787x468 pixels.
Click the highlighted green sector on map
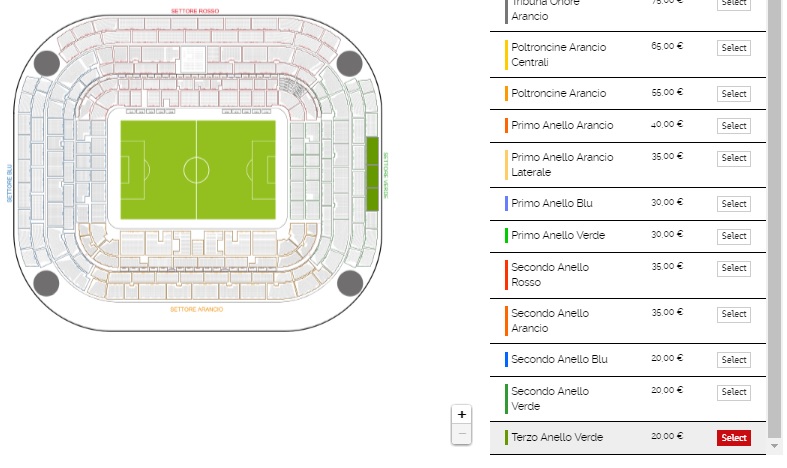(372, 174)
